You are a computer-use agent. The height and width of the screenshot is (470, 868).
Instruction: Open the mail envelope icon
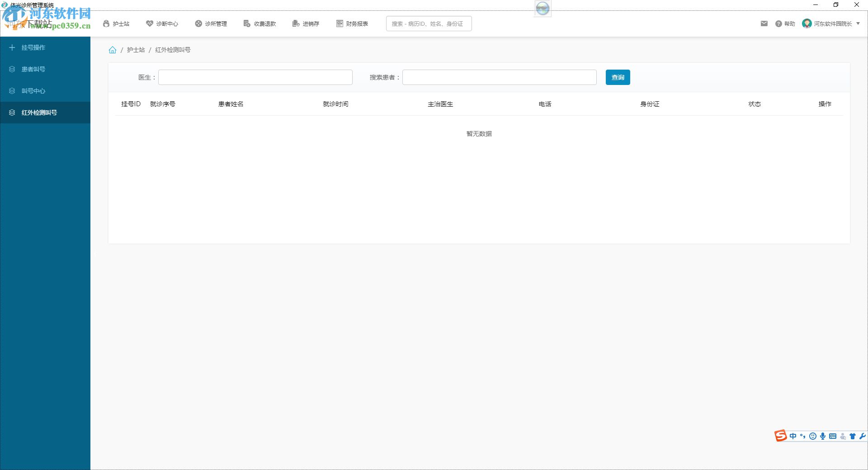click(764, 23)
